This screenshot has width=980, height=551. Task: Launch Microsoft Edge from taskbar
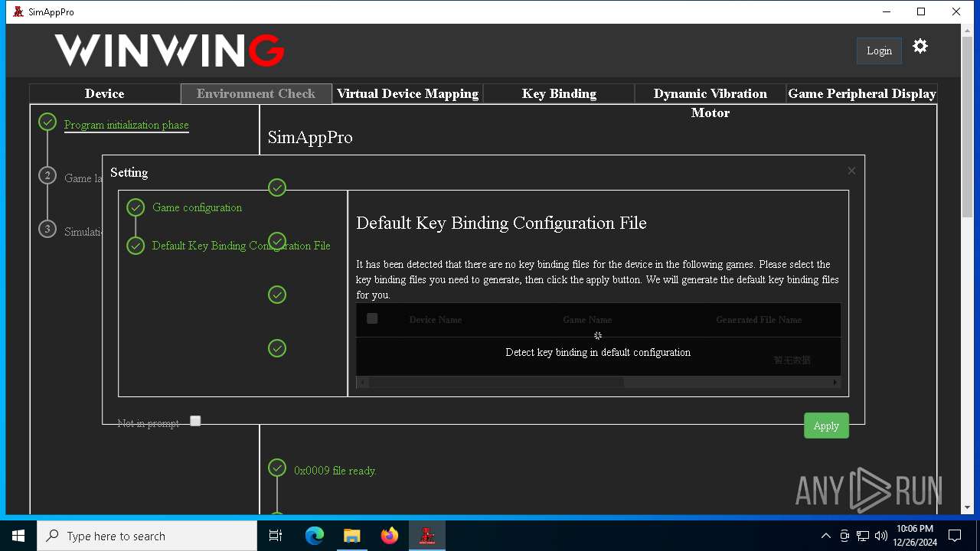[x=315, y=536]
